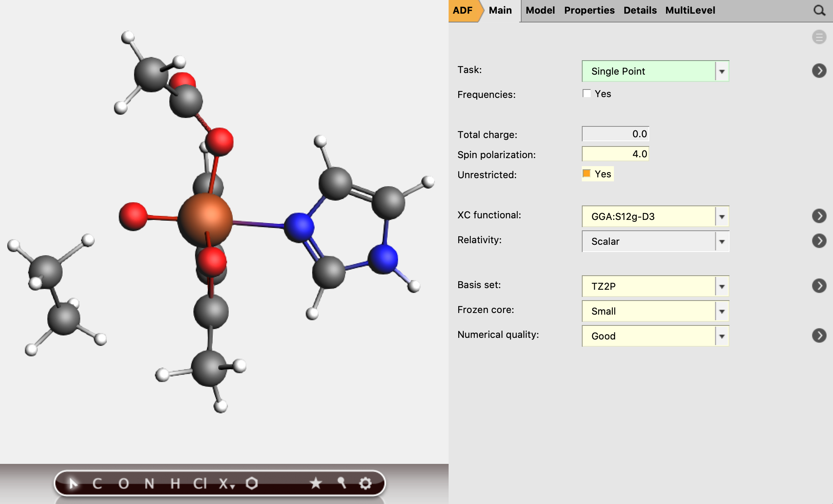Open the gear settings menu
The width and height of the screenshot is (833, 504).
366,484
